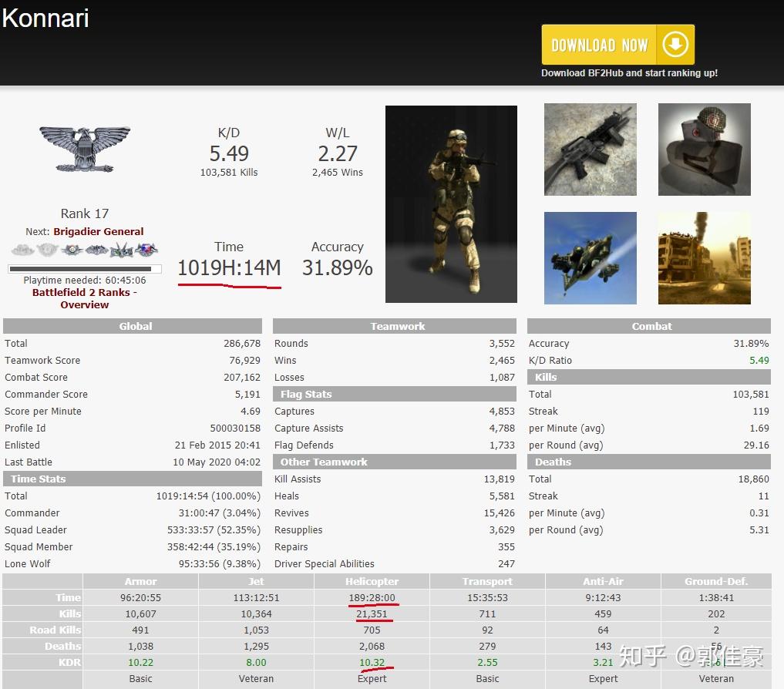
Task: Click the Anti-Air kills 459
Action: point(603,613)
